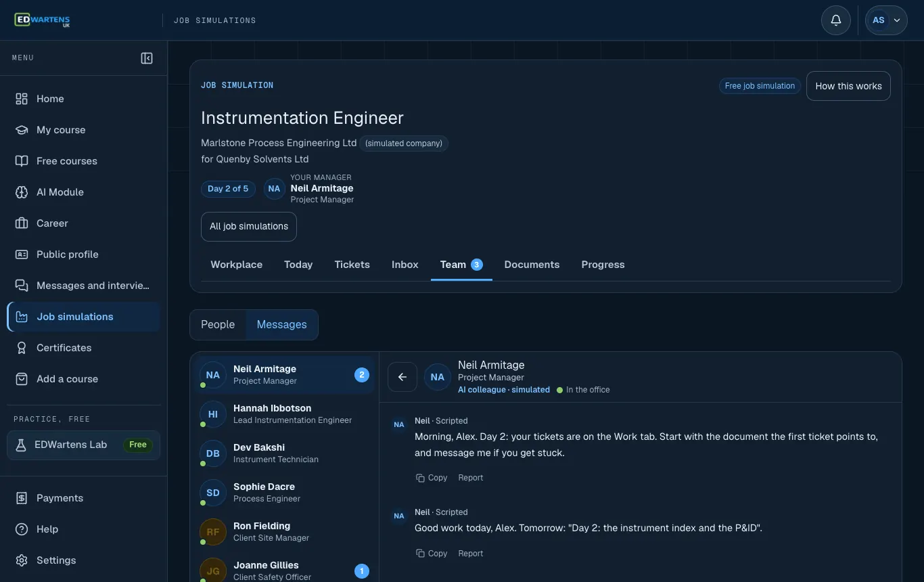Click the Messages and interviews chat icon
Viewport: 924px width, 582px height.
22,286
